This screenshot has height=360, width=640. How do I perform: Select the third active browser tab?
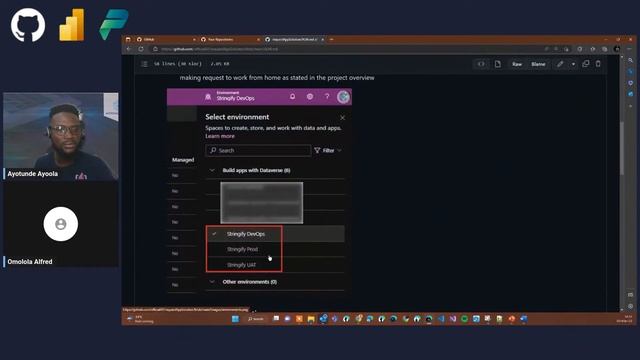click(294, 40)
